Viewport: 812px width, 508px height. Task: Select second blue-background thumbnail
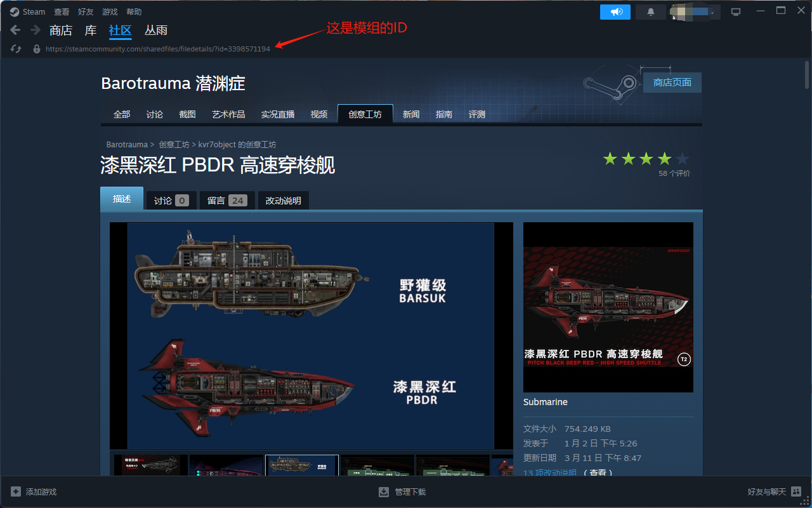pyautogui.click(x=226, y=465)
